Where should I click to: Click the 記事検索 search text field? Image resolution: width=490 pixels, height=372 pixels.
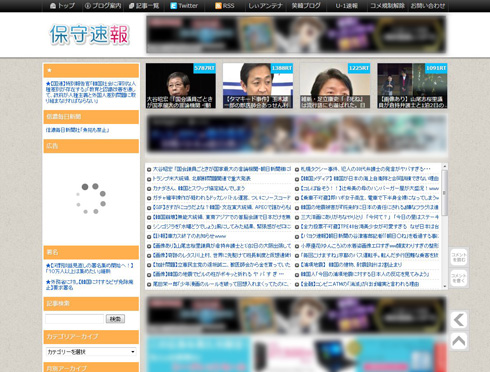75,319
